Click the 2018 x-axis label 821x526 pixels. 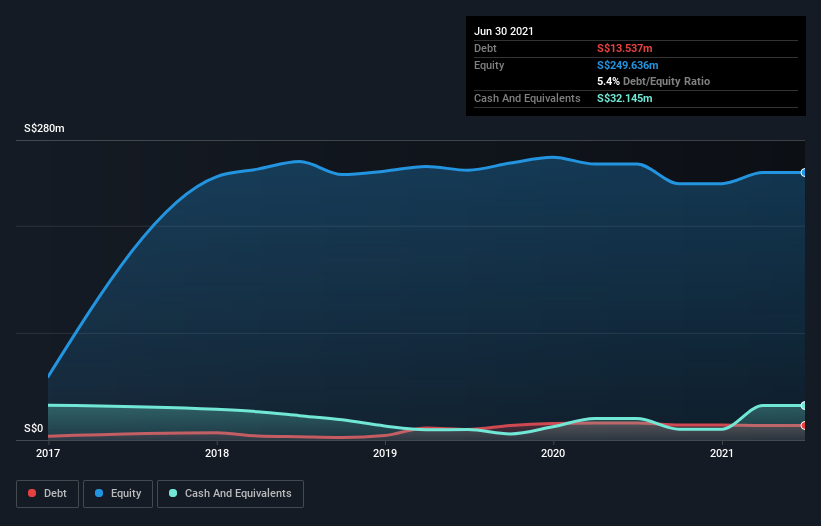(x=217, y=453)
